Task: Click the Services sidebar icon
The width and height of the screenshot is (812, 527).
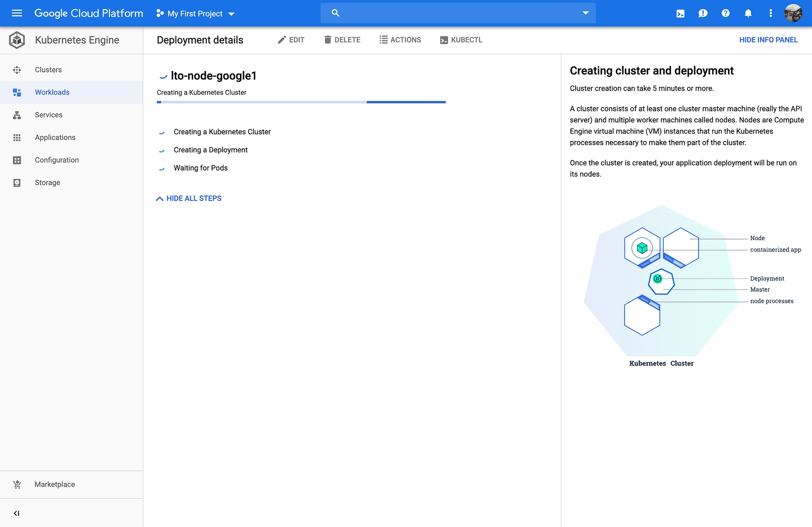Action: (x=17, y=115)
